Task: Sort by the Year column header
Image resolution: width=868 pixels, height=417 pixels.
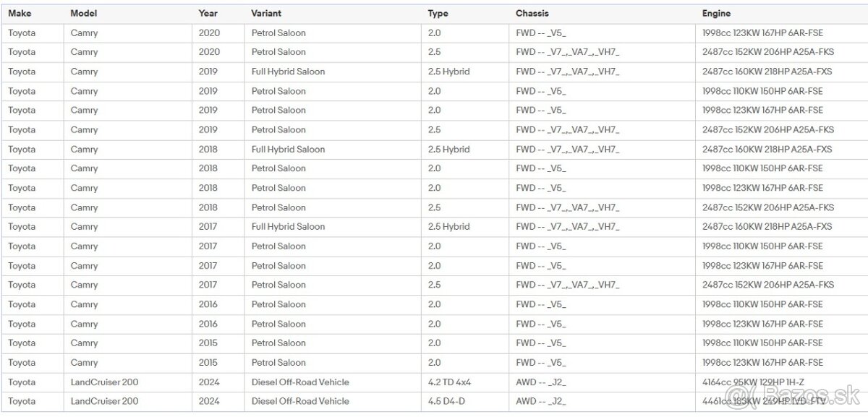Action: pyautogui.click(x=208, y=14)
